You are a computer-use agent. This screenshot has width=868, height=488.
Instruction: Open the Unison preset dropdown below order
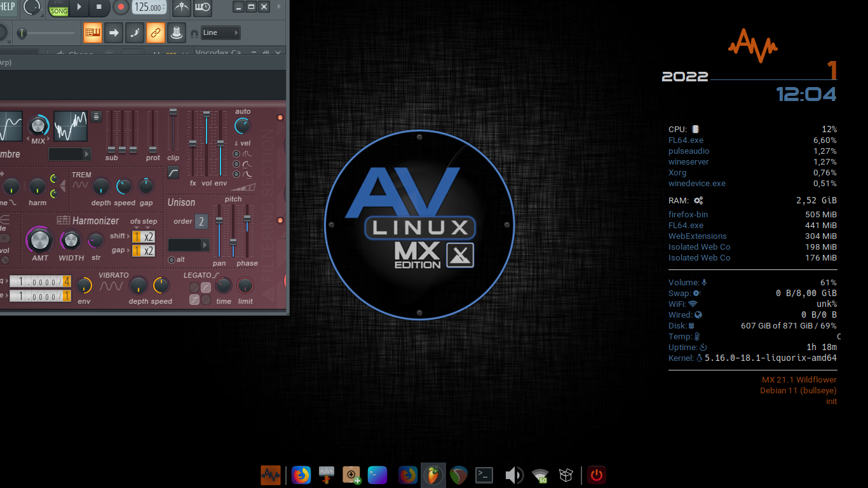pos(189,245)
